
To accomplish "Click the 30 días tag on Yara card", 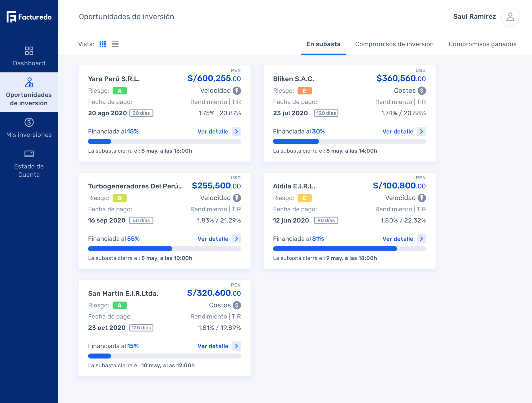I will tap(141, 113).
